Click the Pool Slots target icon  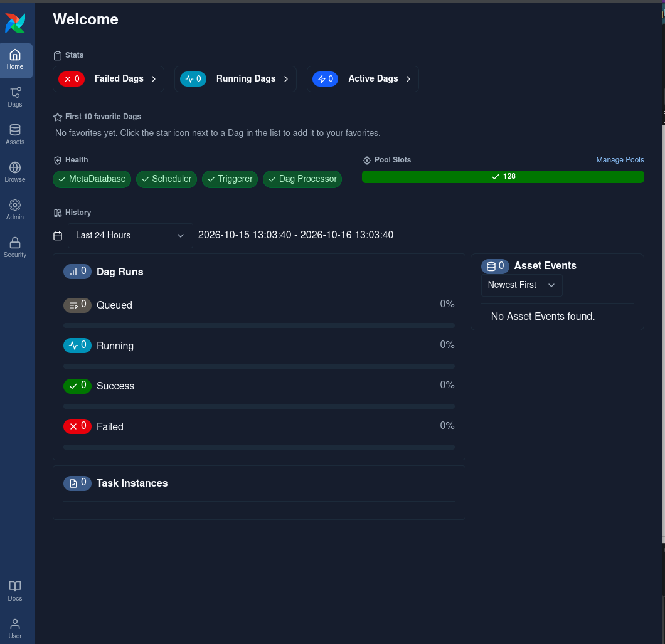pos(367,161)
